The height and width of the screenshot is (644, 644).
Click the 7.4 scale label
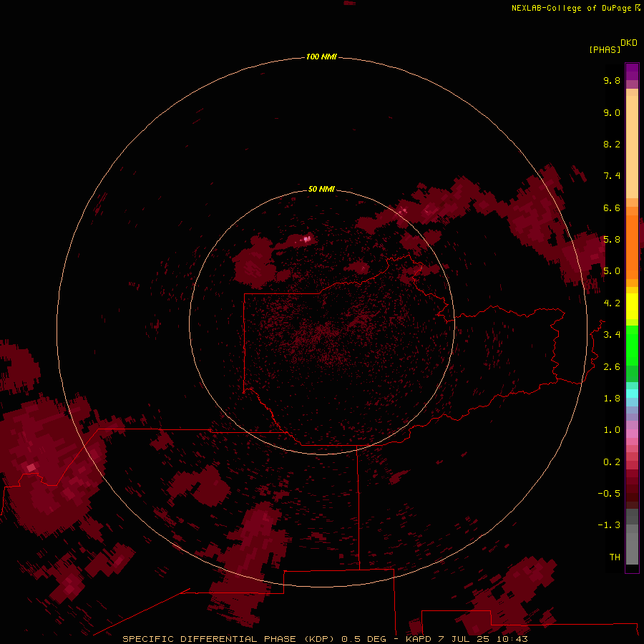point(612,176)
